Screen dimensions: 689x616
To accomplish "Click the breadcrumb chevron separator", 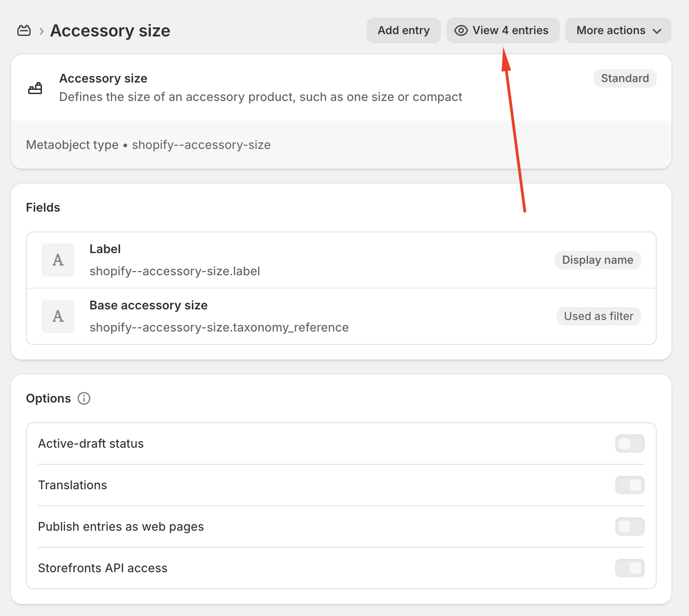I will pyautogui.click(x=42, y=31).
